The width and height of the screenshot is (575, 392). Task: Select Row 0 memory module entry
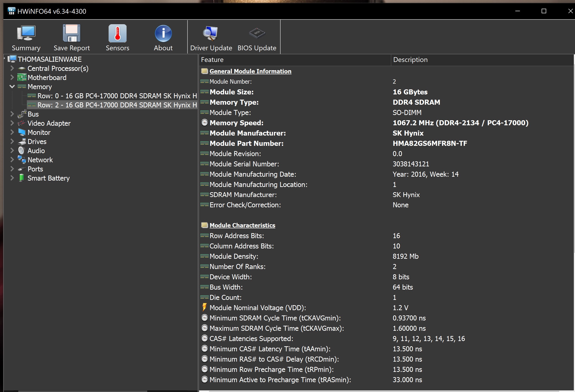tap(117, 96)
